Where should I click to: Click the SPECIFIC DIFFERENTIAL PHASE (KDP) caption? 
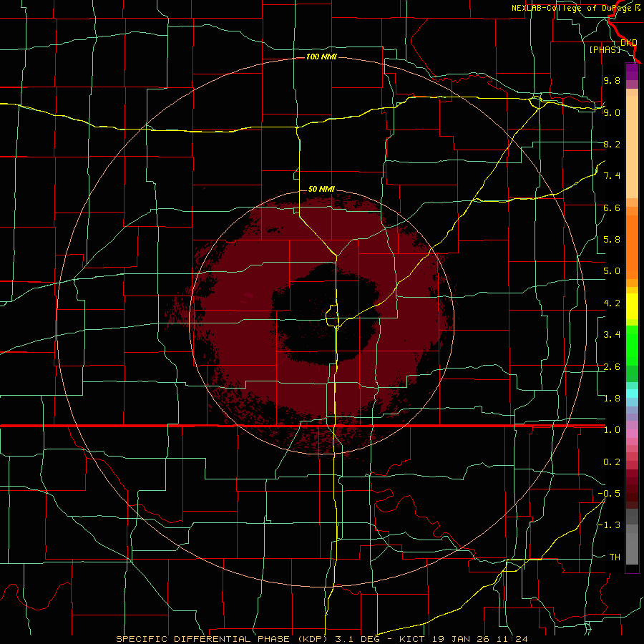click(x=222, y=639)
